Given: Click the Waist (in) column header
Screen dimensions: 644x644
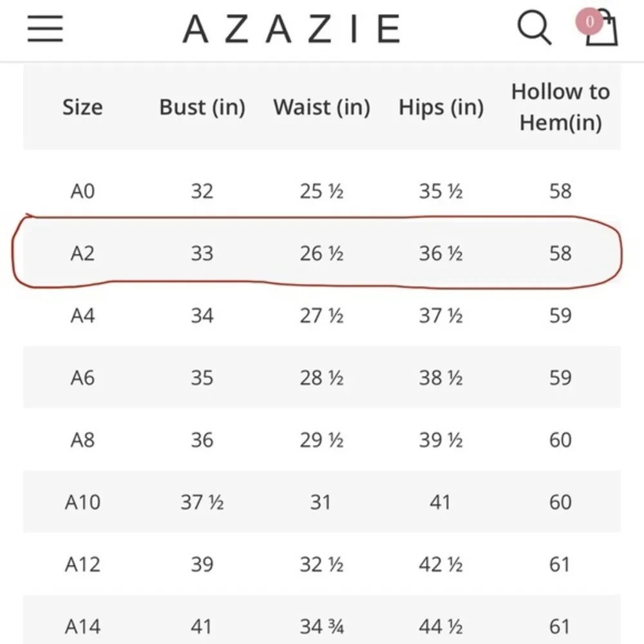Looking at the screenshot, I should click(321, 107).
